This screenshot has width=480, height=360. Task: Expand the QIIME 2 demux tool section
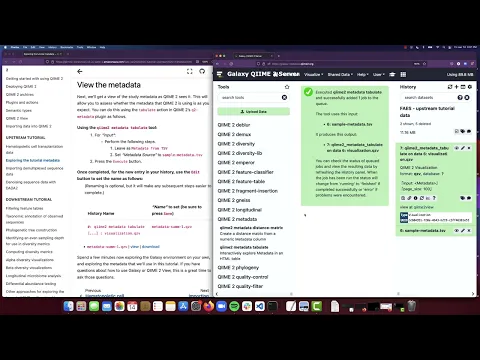coord(234,134)
